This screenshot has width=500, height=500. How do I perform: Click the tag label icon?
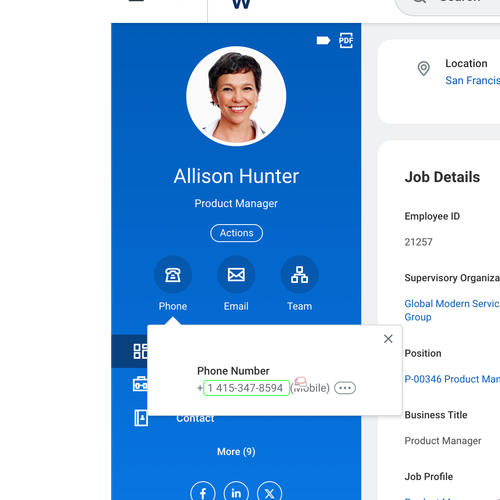tap(323, 41)
